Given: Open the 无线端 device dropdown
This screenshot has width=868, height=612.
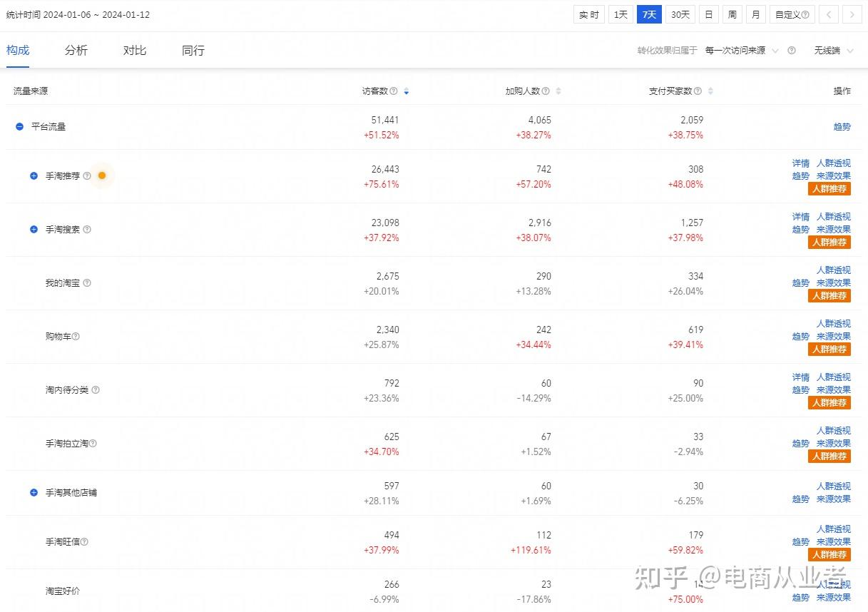Looking at the screenshot, I should coord(833,51).
